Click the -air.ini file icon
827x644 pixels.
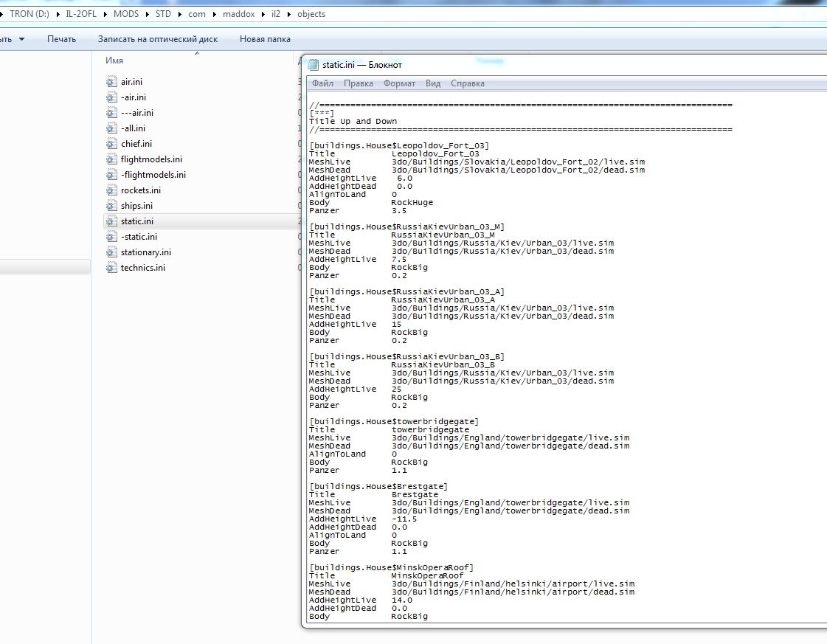[x=111, y=97]
